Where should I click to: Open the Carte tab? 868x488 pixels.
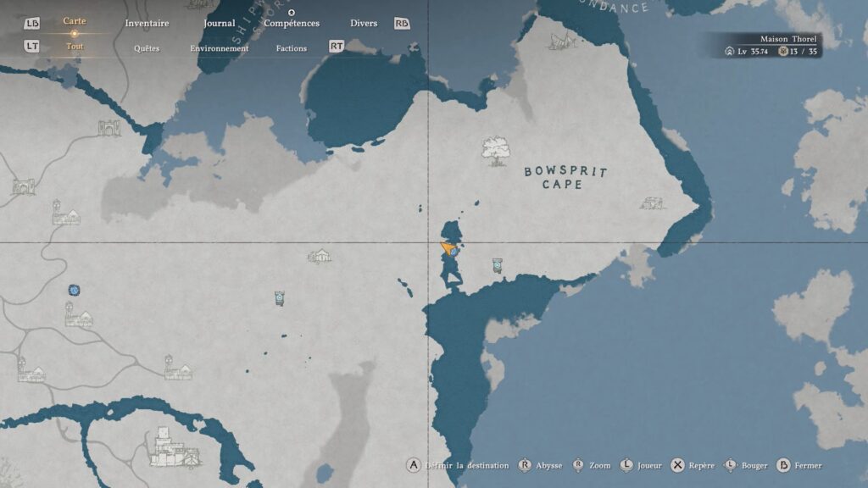pos(75,21)
